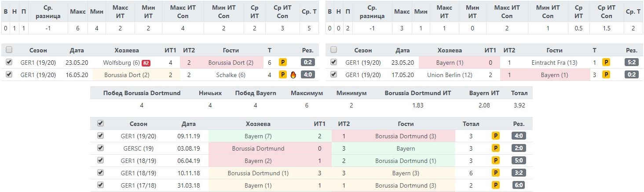
Task: Click the yellow P icon for Union Berlin match
Action: 606,75
